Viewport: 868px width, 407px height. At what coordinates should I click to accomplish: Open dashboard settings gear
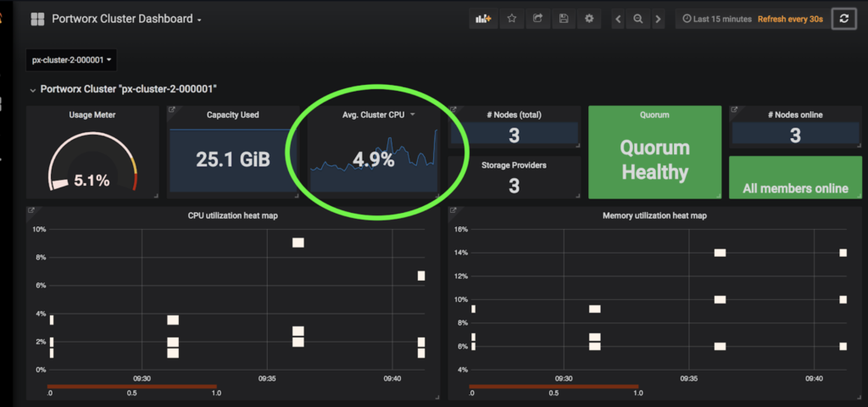pyautogui.click(x=590, y=19)
